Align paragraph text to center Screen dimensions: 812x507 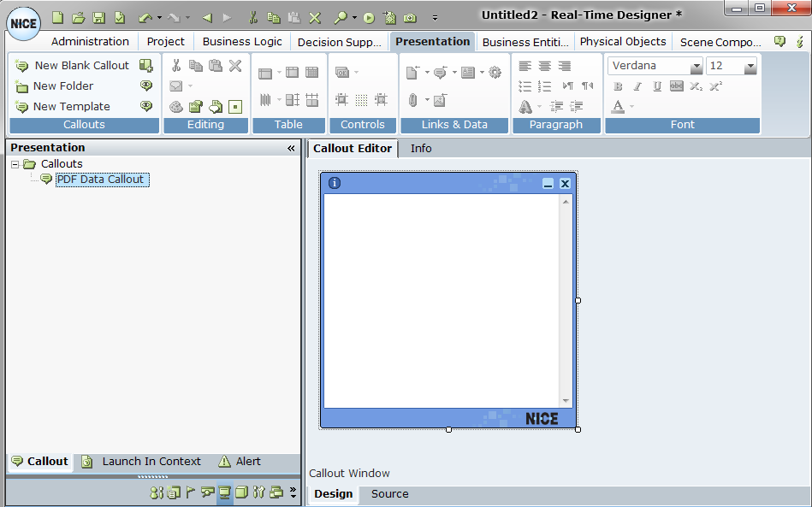click(544, 66)
